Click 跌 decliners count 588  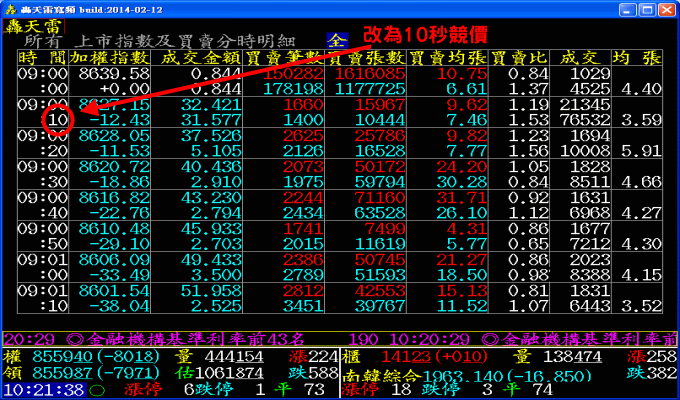pyautogui.click(x=323, y=373)
